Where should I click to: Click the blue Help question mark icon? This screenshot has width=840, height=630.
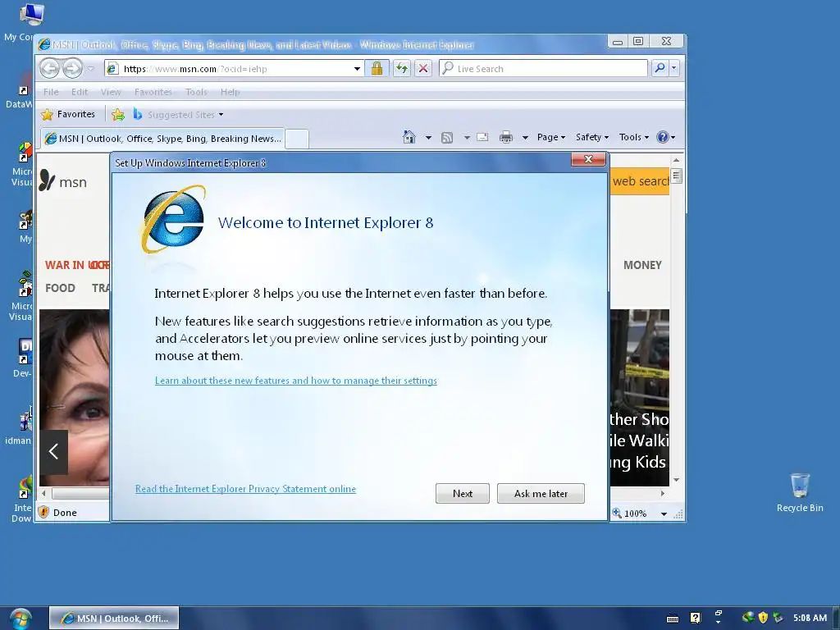pos(663,137)
